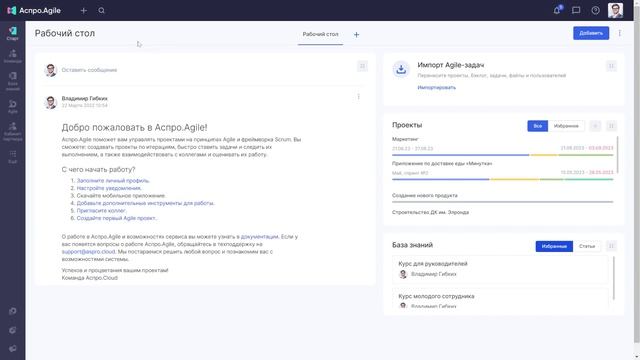Open the three-dot menu beside Добавить
Screen dimensions: 640x360
(x=620, y=33)
